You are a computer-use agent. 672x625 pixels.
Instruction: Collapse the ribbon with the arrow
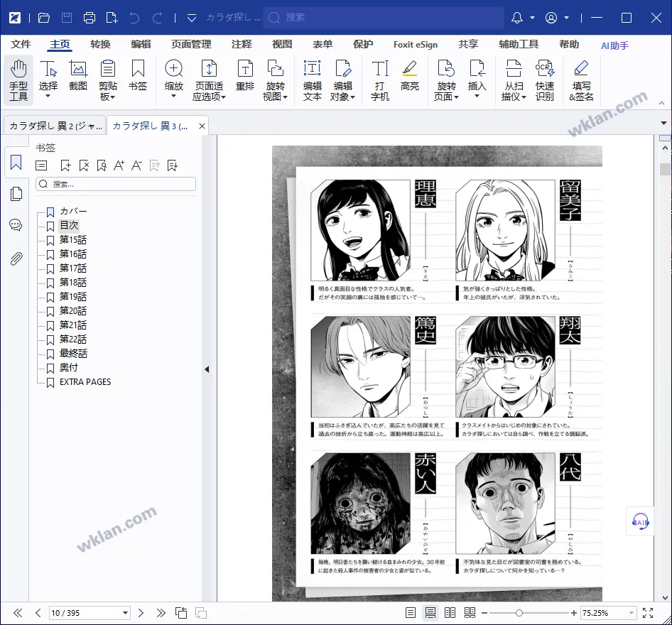[661, 103]
